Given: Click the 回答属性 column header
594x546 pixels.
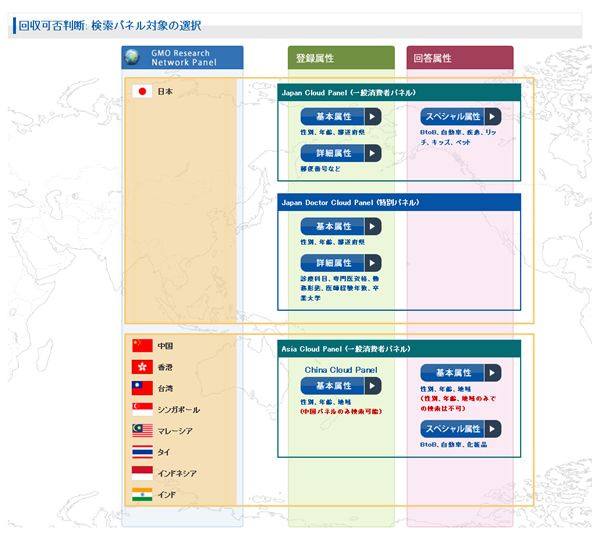Looking at the screenshot, I should [x=460, y=58].
